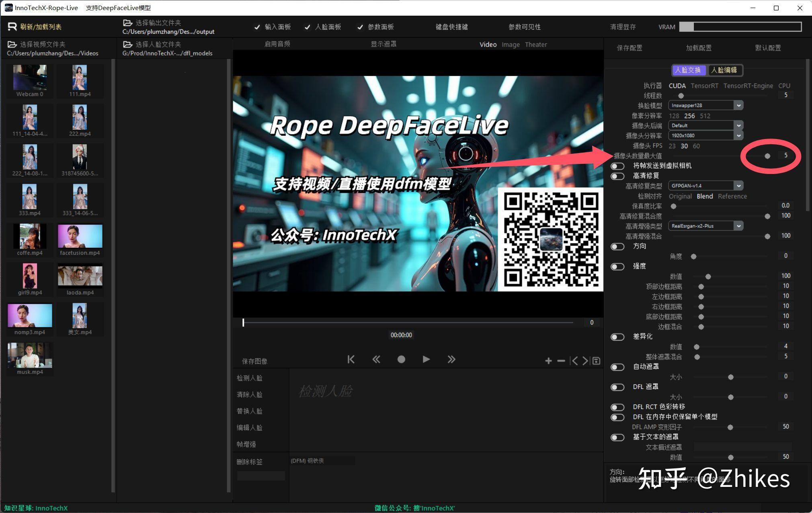Open the output folder chooser icon
This screenshot has width=812, height=513.
127,22
